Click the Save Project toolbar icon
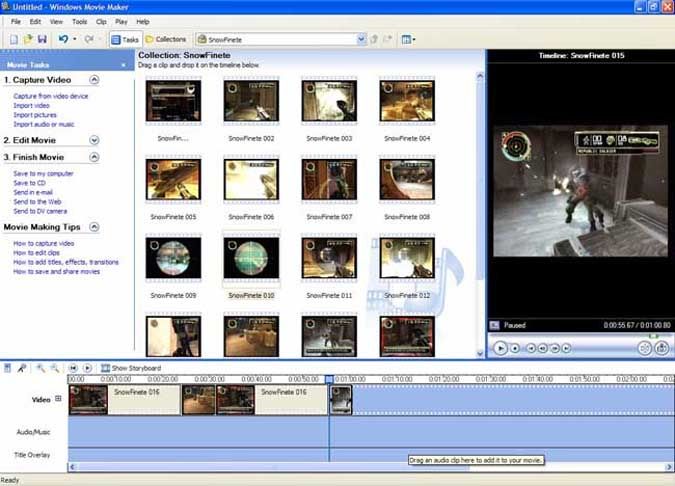 pos(40,39)
